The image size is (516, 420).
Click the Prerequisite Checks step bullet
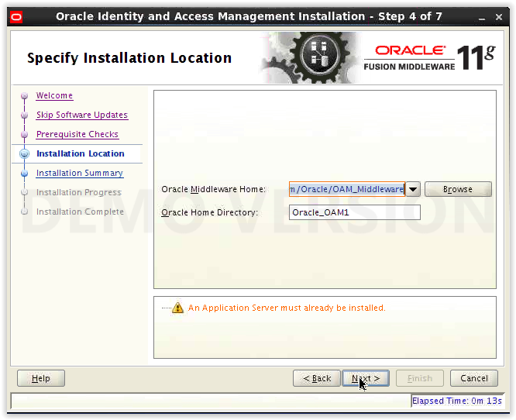[24, 135]
